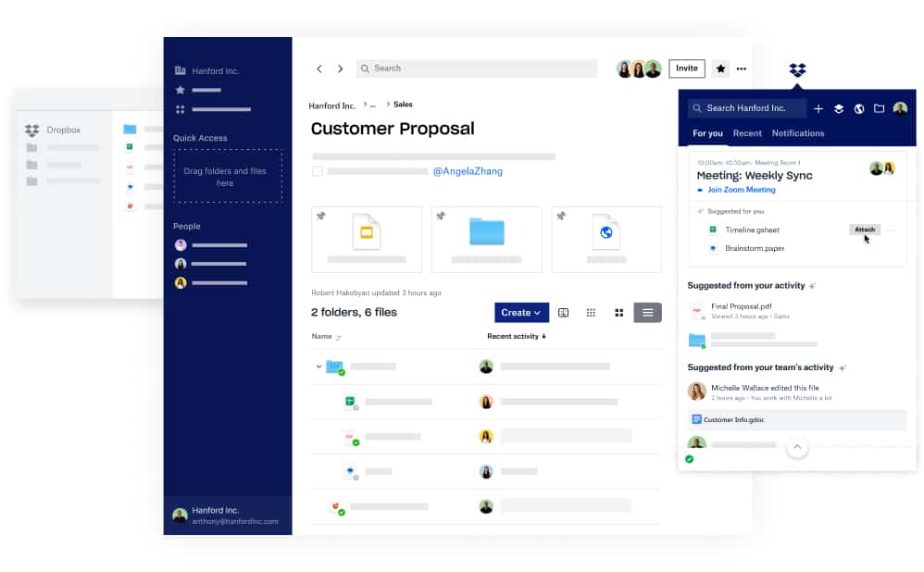Image resolution: width=924 pixels, height=572 pixels.
Task: Click the profile avatar in the popup header
Action: pyautogui.click(x=901, y=108)
